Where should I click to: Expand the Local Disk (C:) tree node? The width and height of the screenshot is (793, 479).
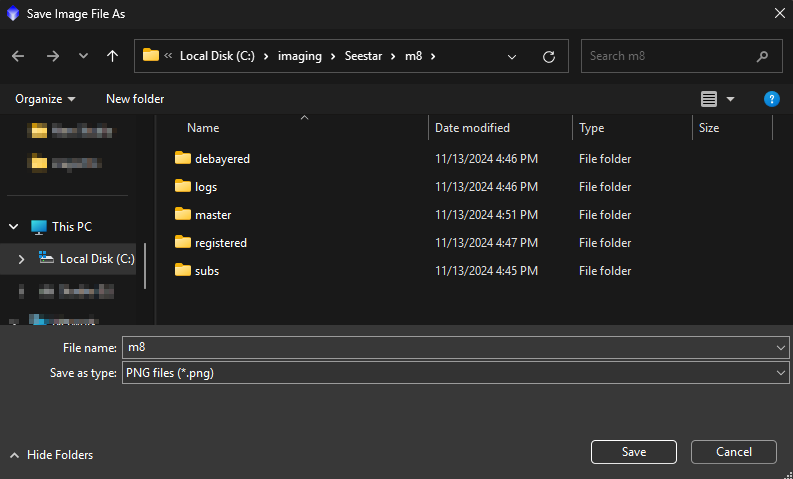pos(21,259)
